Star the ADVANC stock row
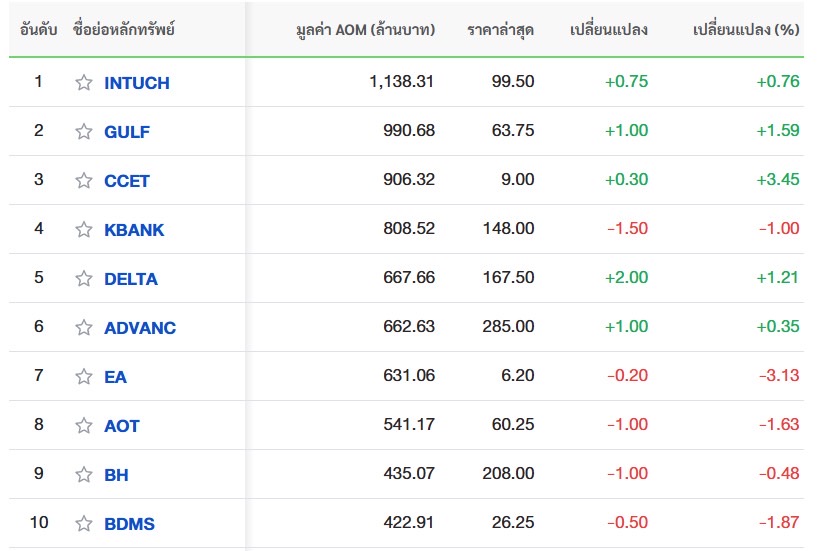 [84, 328]
